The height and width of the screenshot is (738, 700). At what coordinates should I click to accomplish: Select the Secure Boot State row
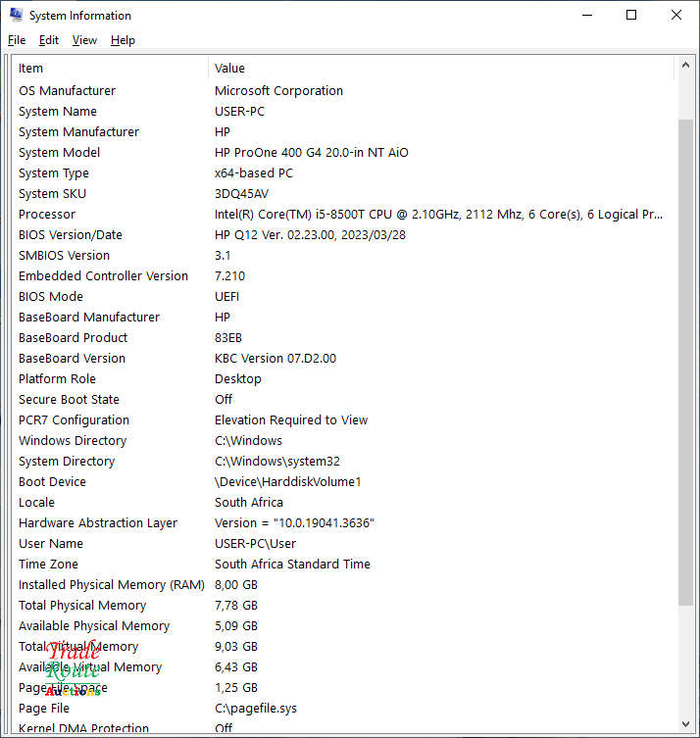point(343,400)
